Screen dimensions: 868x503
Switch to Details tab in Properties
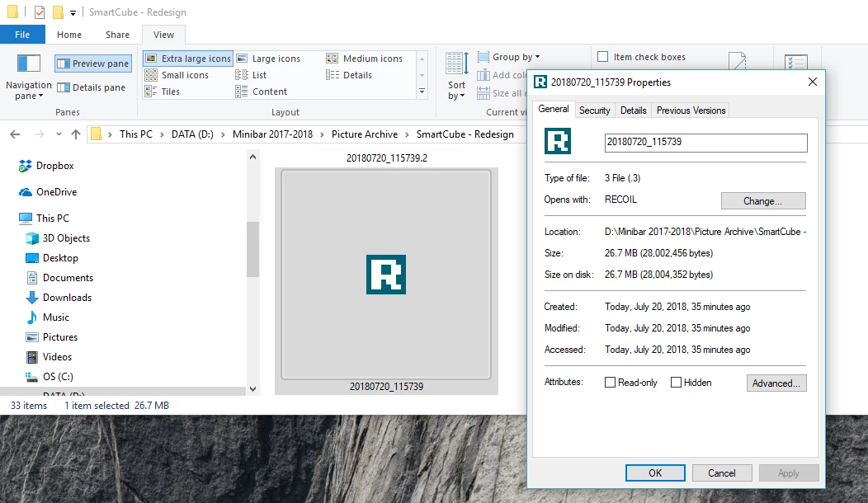pos(633,110)
